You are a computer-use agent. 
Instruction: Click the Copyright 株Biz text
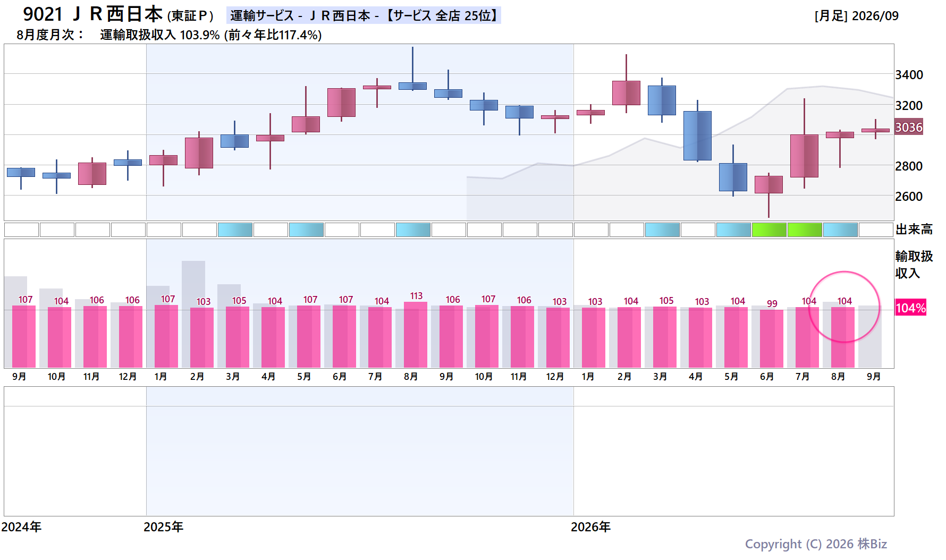coord(816,544)
